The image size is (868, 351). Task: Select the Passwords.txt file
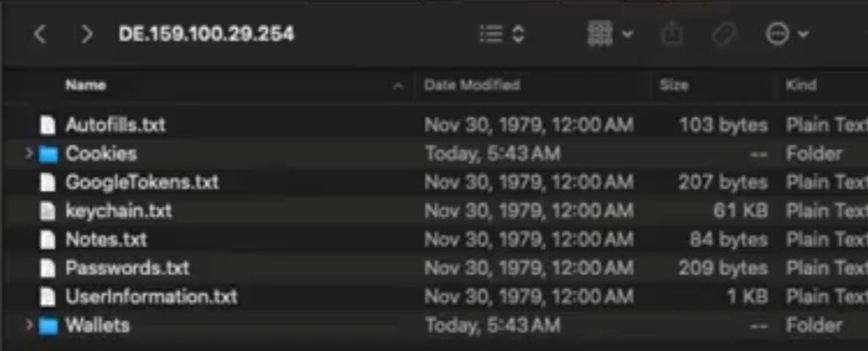(x=127, y=268)
